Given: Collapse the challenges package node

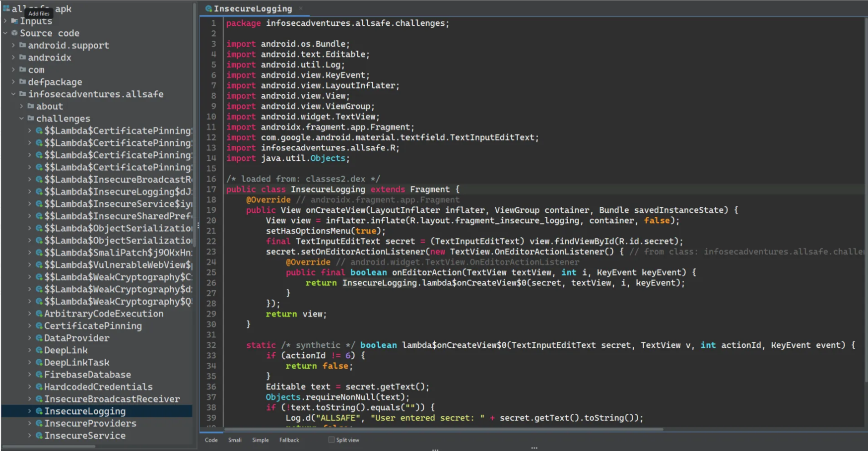Looking at the screenshot, I should (x=21, y=118).
